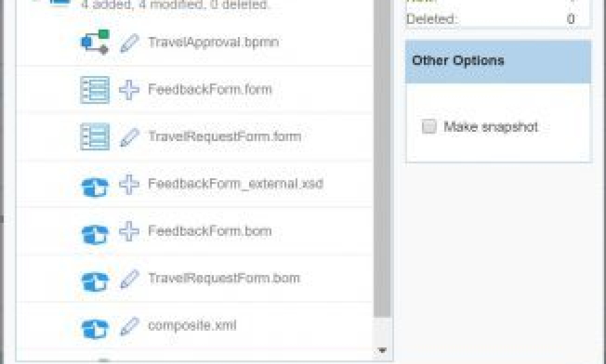This screenshot has width=606, height=364.
Task: Click the form icon beside FeedbackForm.form
Action: [95, 90]
